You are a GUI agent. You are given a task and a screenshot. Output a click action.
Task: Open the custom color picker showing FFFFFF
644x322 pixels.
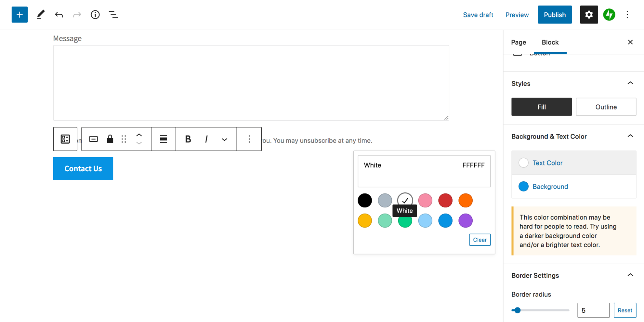click(x=424, y=171)
